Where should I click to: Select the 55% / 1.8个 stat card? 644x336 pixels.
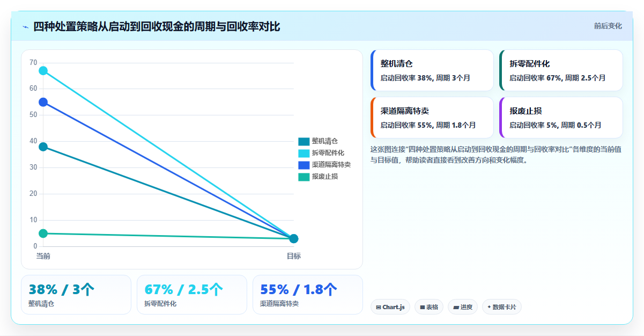click(x=308, y=295)
